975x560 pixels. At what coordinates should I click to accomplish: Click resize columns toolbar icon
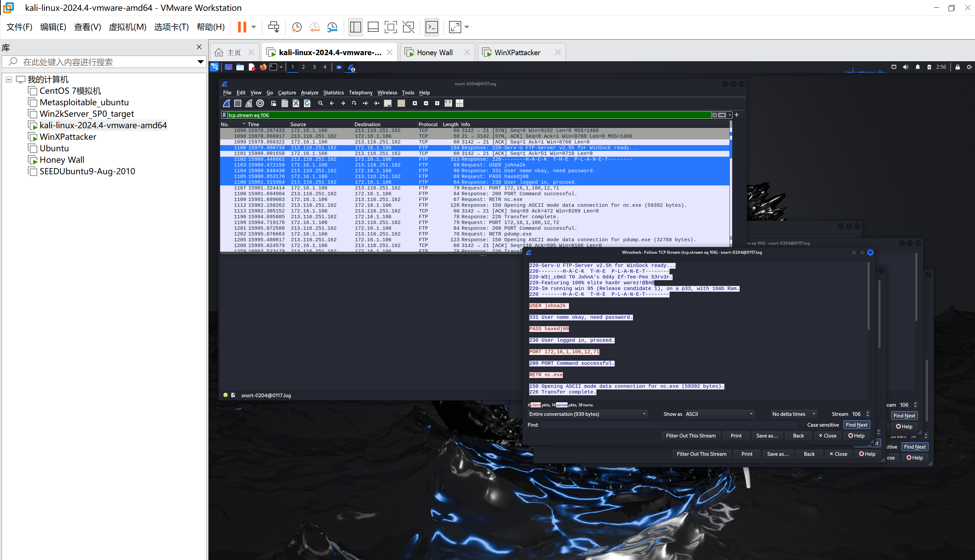(x=448, y=103)
